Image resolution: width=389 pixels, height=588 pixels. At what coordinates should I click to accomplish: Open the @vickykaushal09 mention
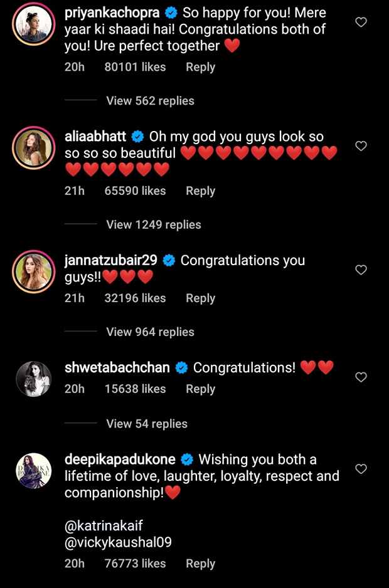118,542
